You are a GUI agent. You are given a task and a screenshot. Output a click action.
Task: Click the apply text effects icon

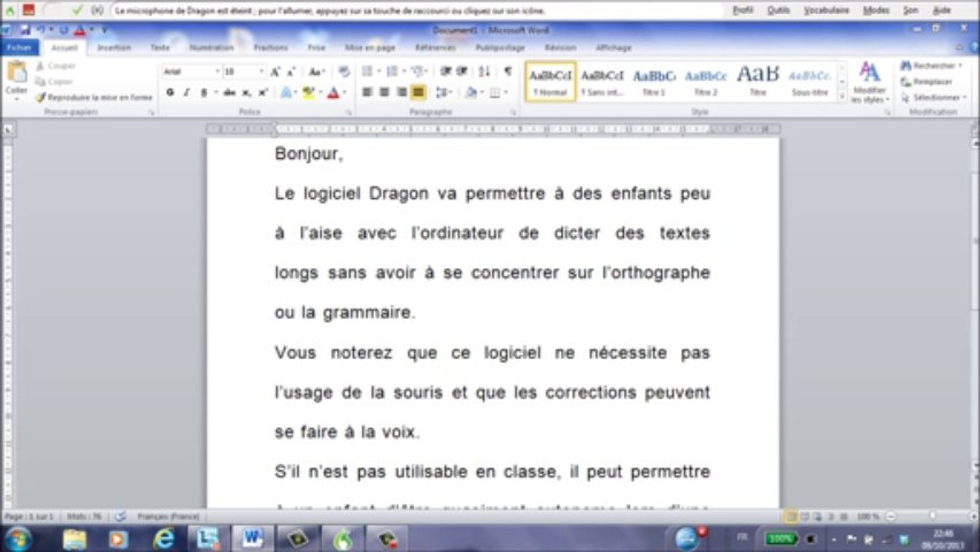point(286,93)
